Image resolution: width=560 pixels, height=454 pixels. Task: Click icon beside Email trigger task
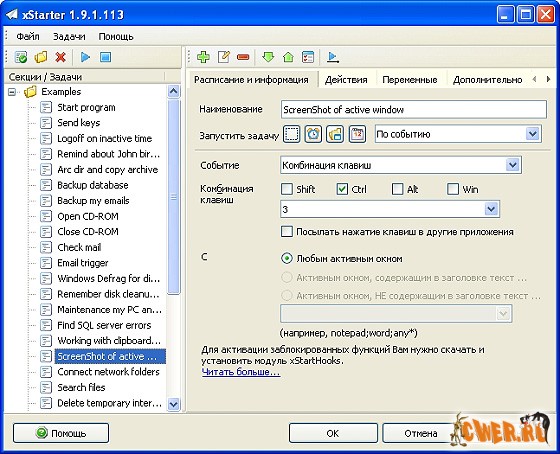coord(46,263)
